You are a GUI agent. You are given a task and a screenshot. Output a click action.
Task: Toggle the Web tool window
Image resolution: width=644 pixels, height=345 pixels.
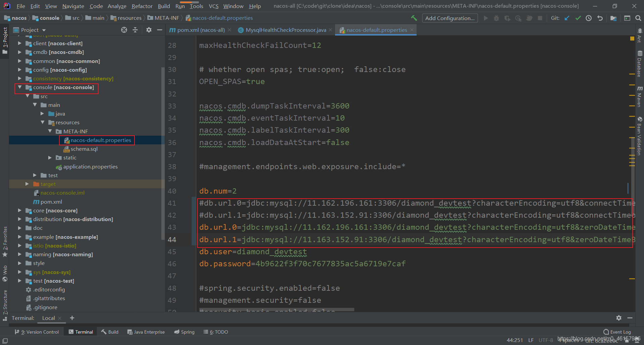5,274
